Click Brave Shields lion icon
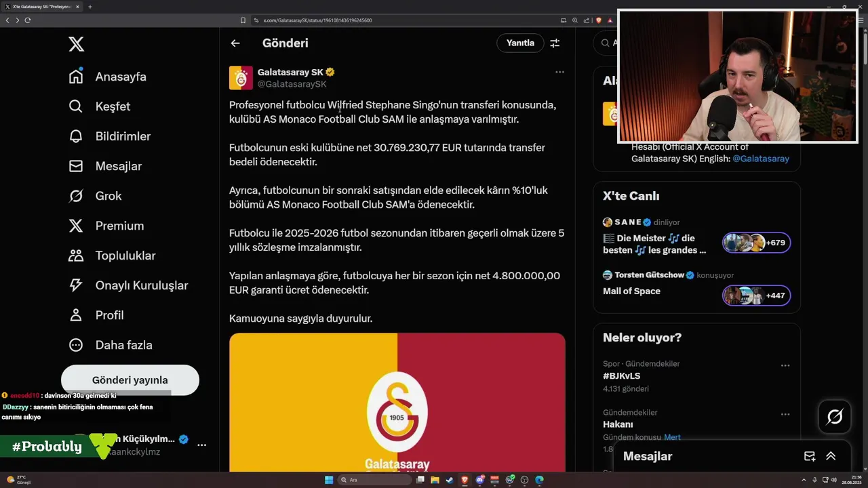The height and width of the screenshot is (488, 868). 599,20
